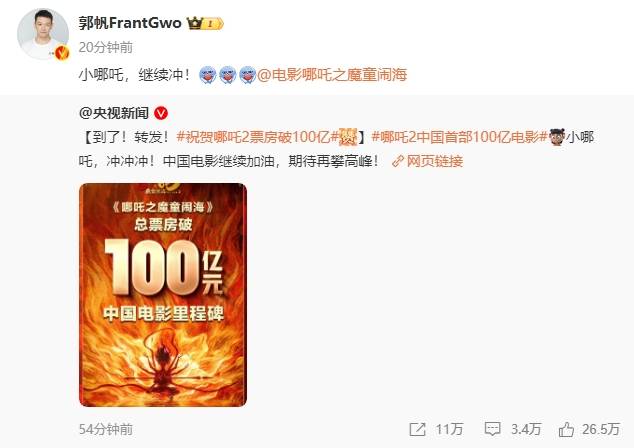Open @央视新闻 account link
The height and width of the screenshot is (448, 634).
coord(114,113)
